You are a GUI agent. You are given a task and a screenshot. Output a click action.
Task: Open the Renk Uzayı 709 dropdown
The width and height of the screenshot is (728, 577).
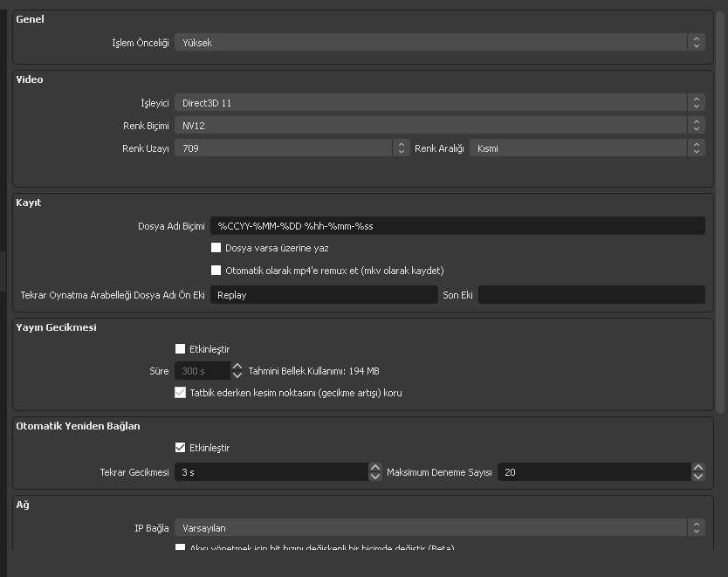tap(292, 148)
